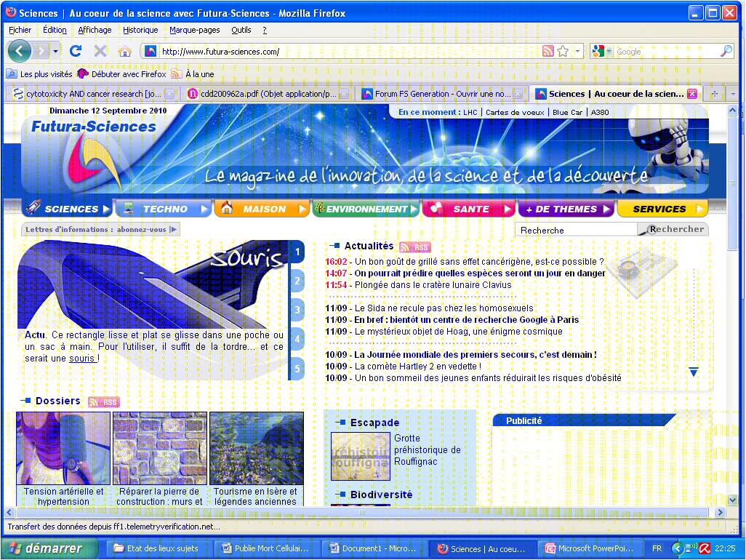
Task: Open the Cartes de voeux link
Action: point(515,112)
